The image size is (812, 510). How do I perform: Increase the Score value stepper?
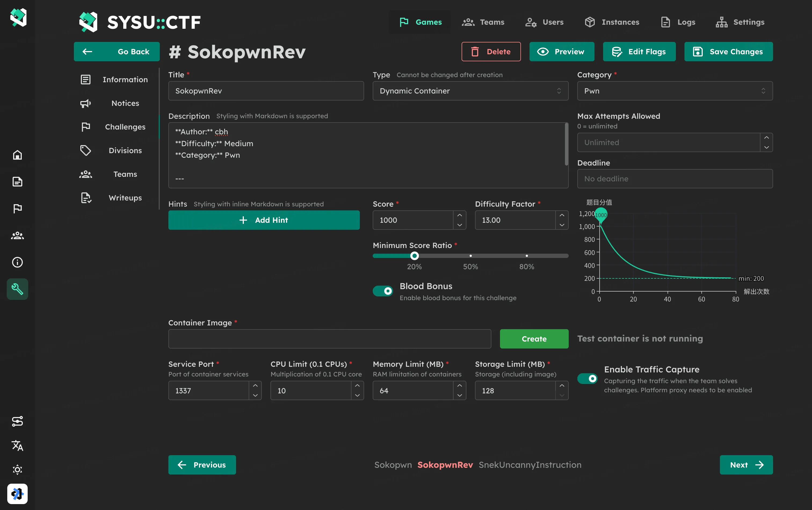click(x=459, y=215)
